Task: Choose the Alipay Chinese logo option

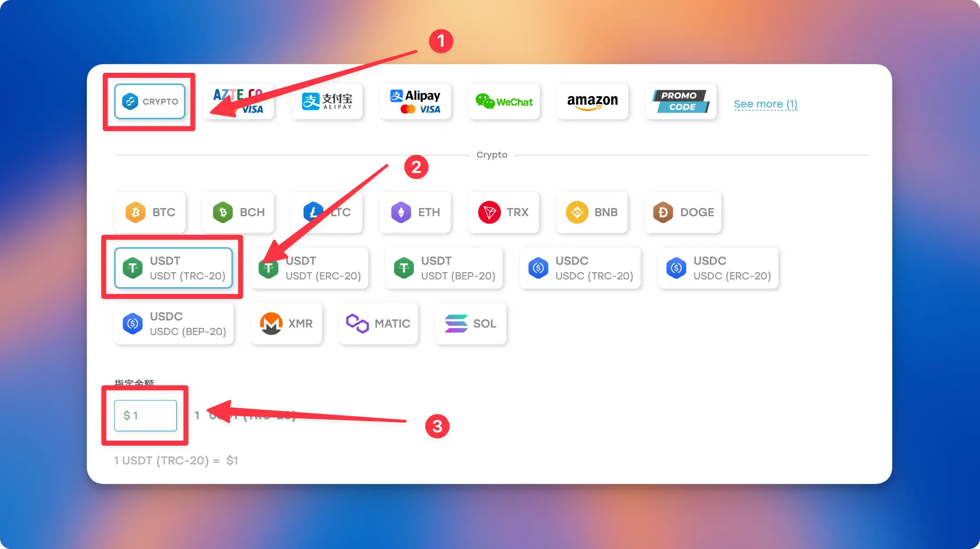Action: pos(327,102)
